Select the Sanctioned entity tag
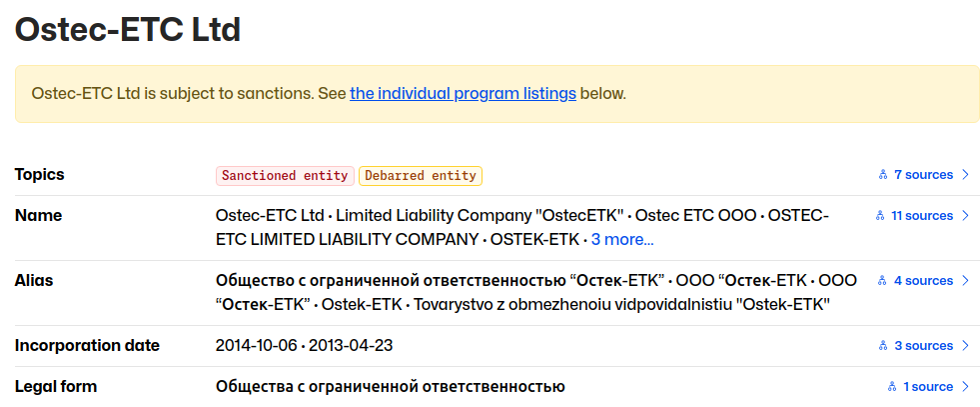The image size is (980, 407). point(285,176)
